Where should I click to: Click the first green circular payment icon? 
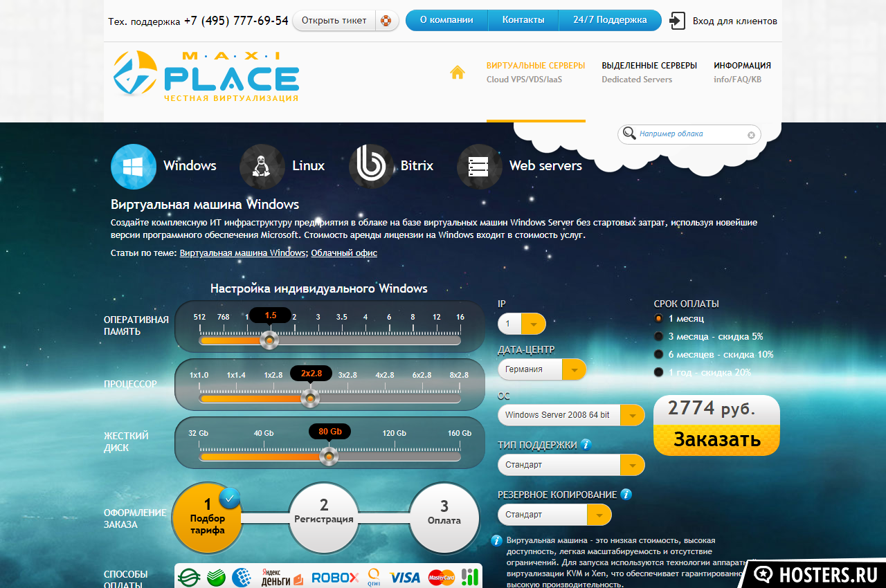pos(189,577)
